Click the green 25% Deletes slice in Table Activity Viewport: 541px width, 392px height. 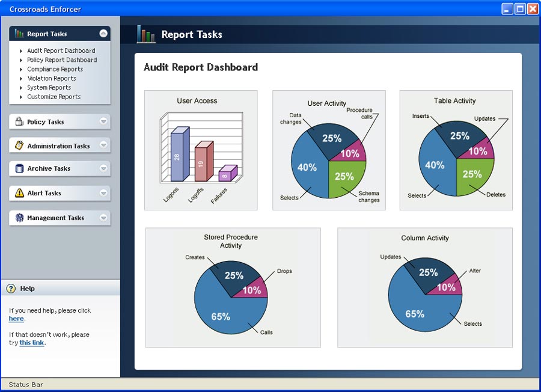coord(472,174)
